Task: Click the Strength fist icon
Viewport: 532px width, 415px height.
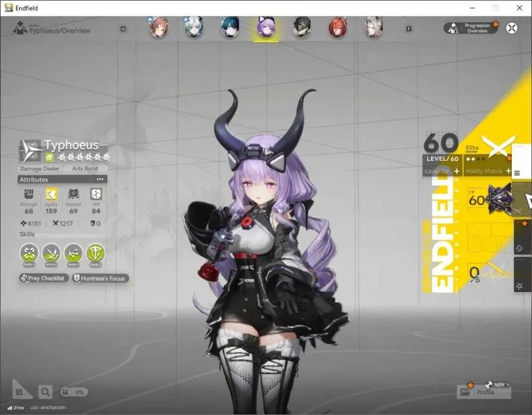Action: (x=29, y=194)
